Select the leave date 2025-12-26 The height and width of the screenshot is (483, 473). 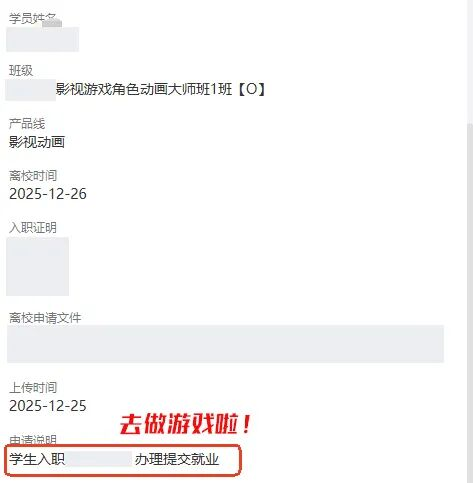[48, 194]
